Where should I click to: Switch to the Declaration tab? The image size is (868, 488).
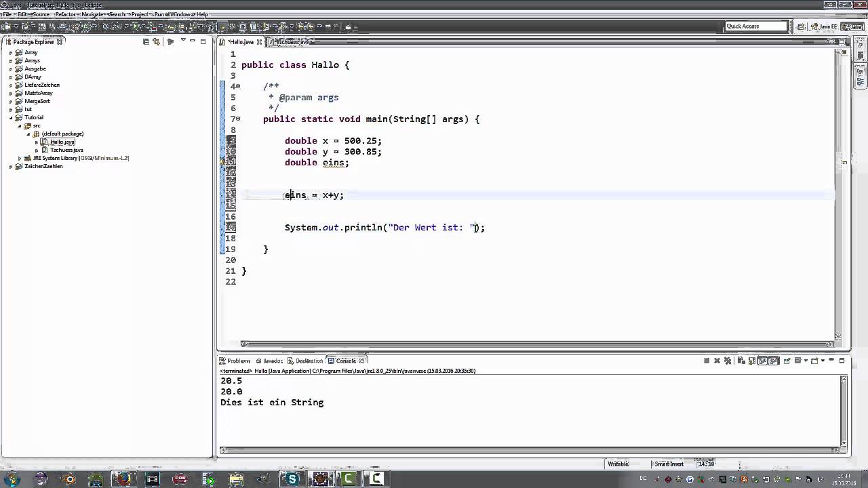coord(305,361)
